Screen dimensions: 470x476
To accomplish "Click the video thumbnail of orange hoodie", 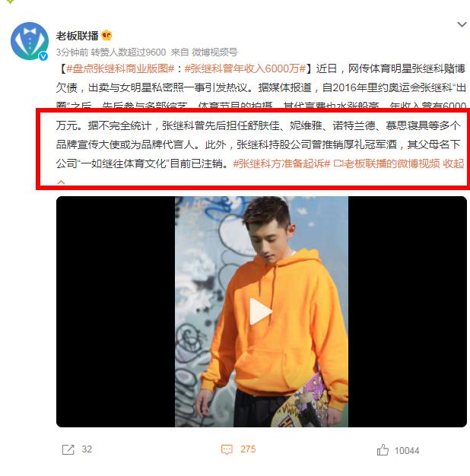I will click(262, 312).
